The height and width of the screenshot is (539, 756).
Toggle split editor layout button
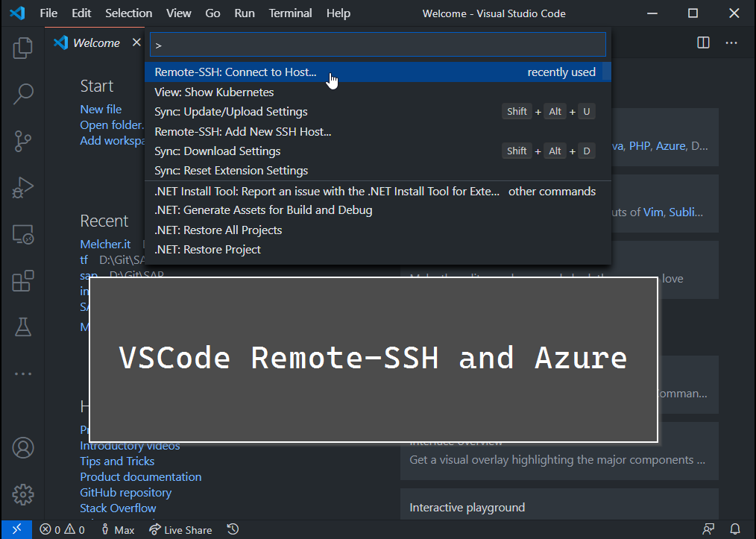(703, 42)
